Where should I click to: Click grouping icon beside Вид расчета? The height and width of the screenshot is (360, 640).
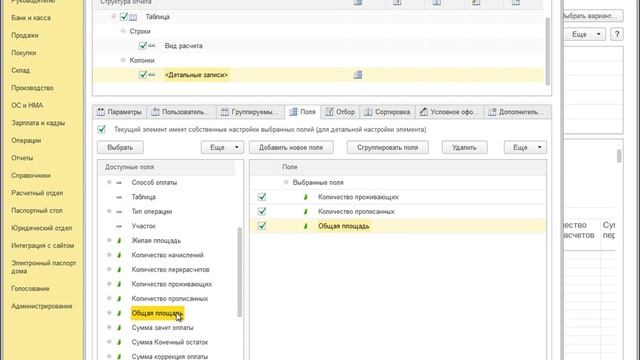(152, 46)
